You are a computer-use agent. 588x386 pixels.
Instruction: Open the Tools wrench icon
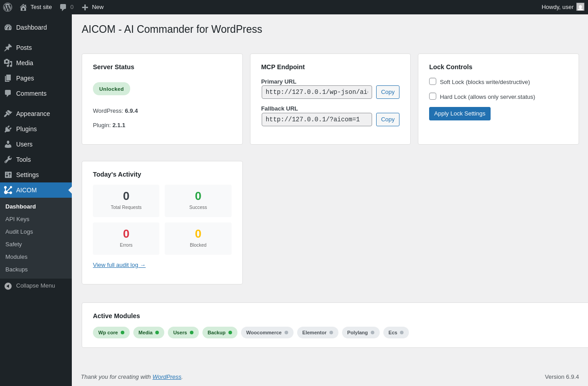[x=8, y=160]
